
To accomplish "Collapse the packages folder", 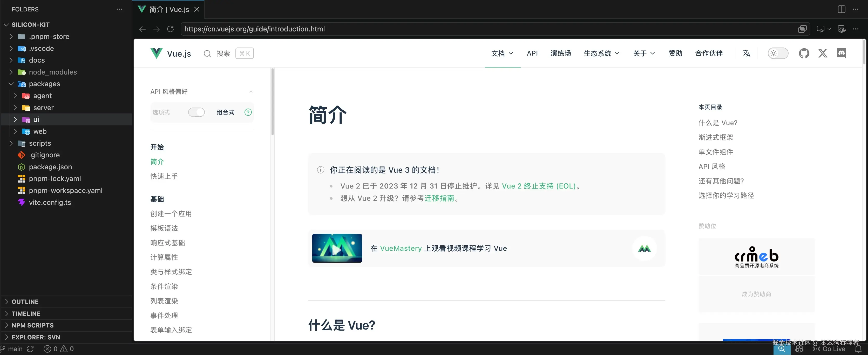I will (x=11, y=84).
